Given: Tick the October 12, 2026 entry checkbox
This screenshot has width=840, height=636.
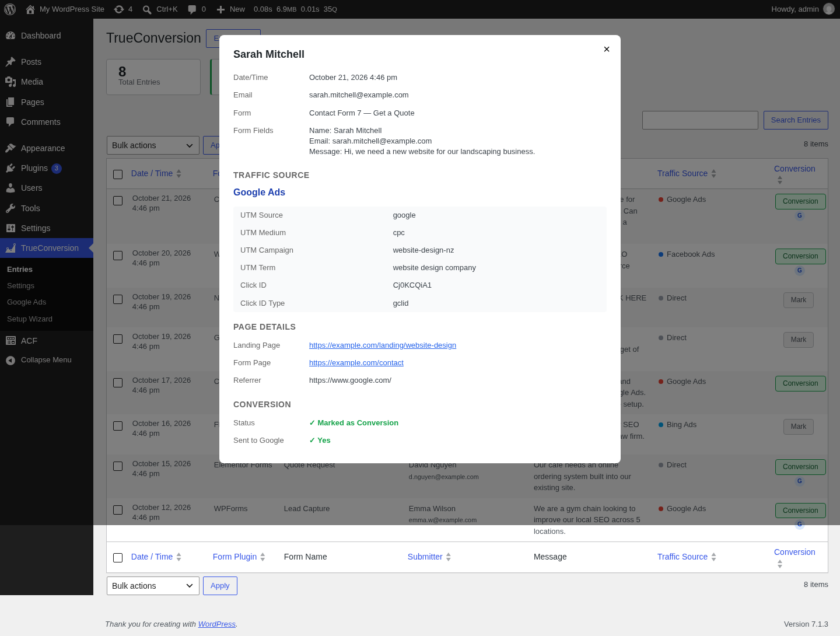Looking at the screenshot, I should pyautogui.click(x=118, y=510).
